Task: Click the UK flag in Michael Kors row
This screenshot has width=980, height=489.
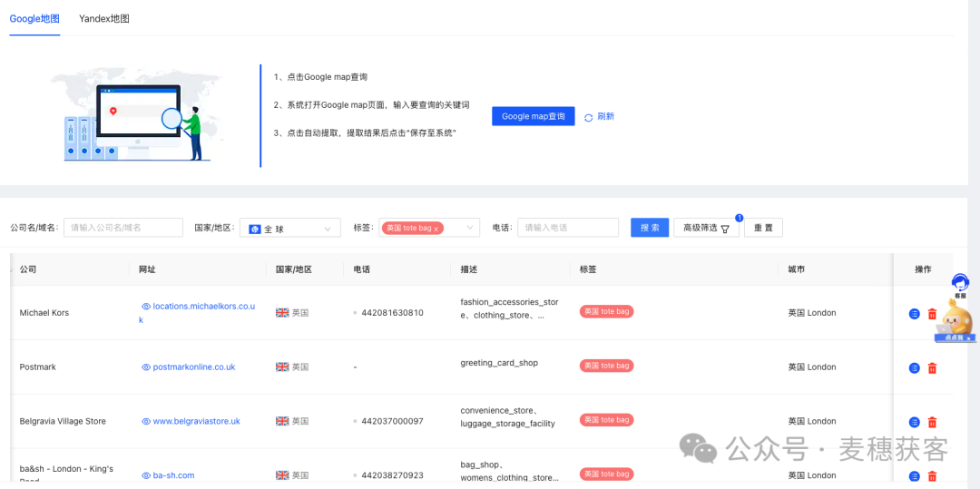Action: tap(282, 313)
